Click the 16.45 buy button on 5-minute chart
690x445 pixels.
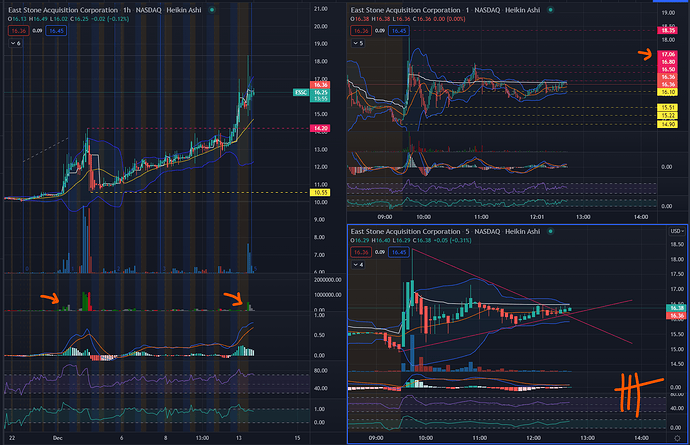coord(399,252)
